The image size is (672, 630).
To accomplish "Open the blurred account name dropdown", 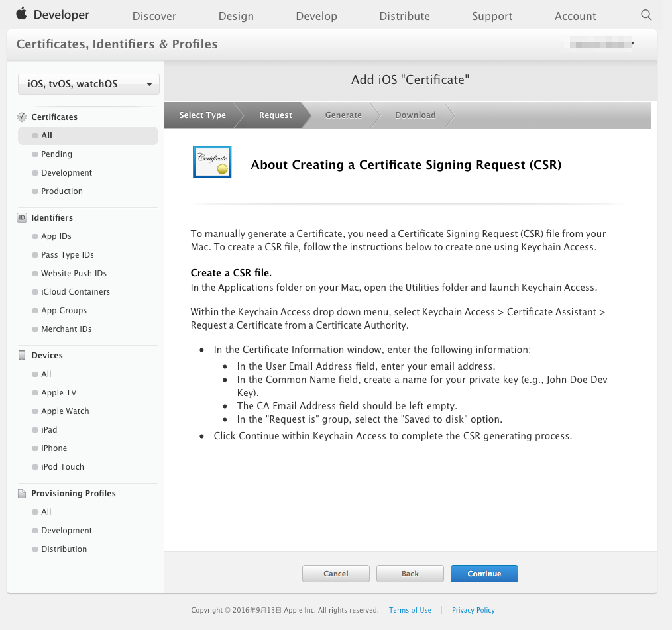I will pyautogui.click(x=602, y=44).
